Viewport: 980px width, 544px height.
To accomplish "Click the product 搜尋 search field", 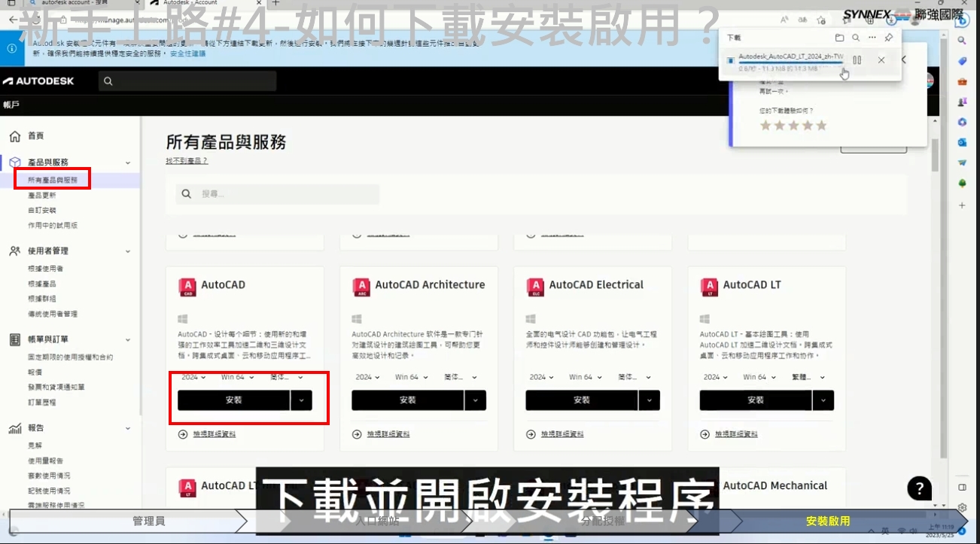I will [286, 194].
